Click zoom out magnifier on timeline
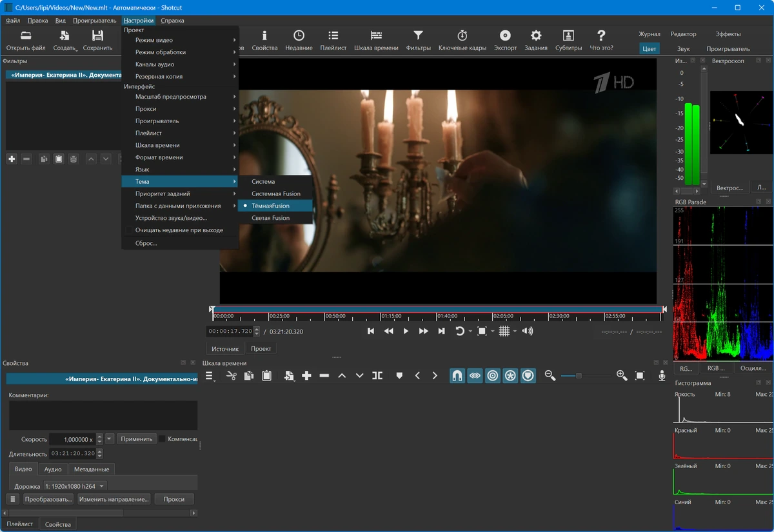The height and width of the screenshot is (532, 774). click(x=550, y=375)
